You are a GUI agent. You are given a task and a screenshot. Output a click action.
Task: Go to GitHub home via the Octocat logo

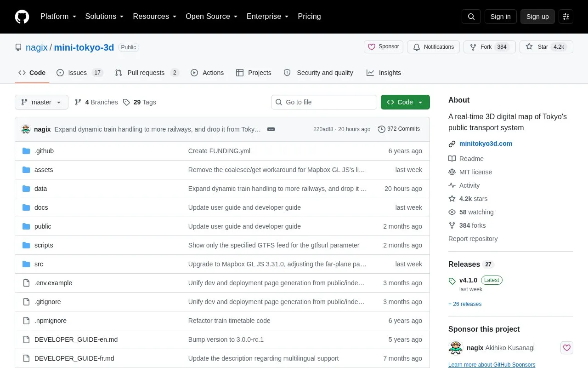[22, 17]
